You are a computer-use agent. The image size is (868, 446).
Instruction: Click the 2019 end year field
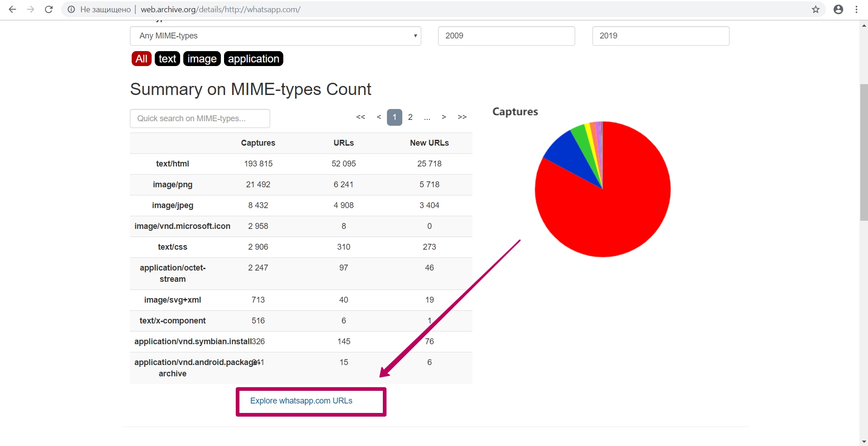click(x=661, y=36)
